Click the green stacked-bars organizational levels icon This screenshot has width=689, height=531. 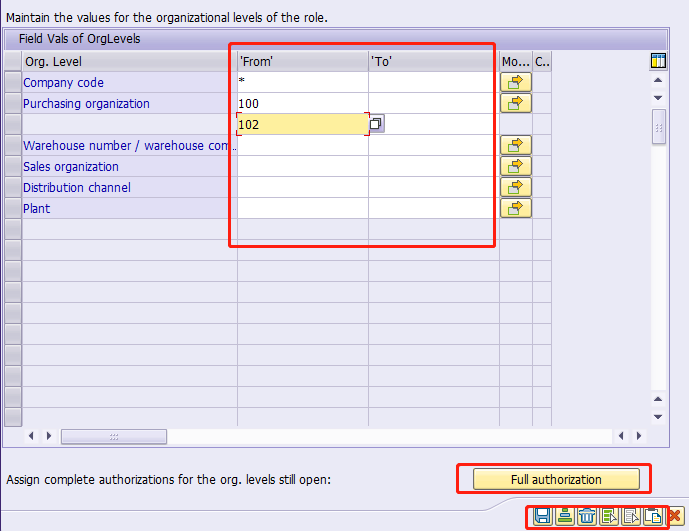(565, 516)
